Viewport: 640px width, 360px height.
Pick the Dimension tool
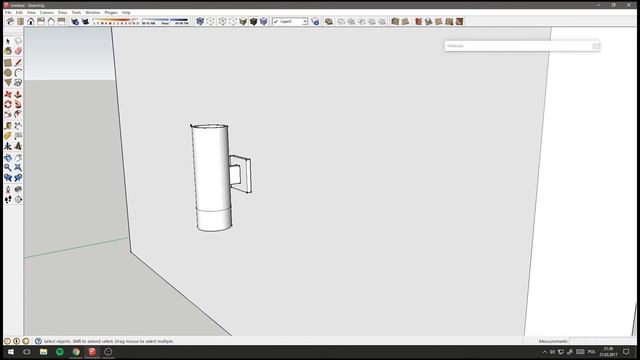coord(18,126)
